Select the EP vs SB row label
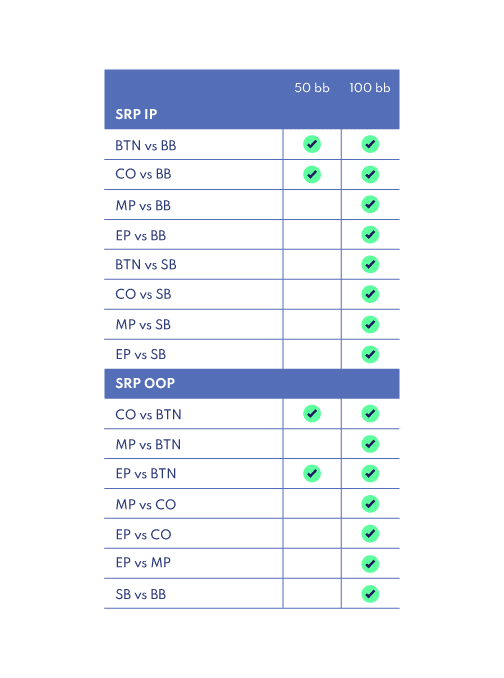 coord(140,355)
